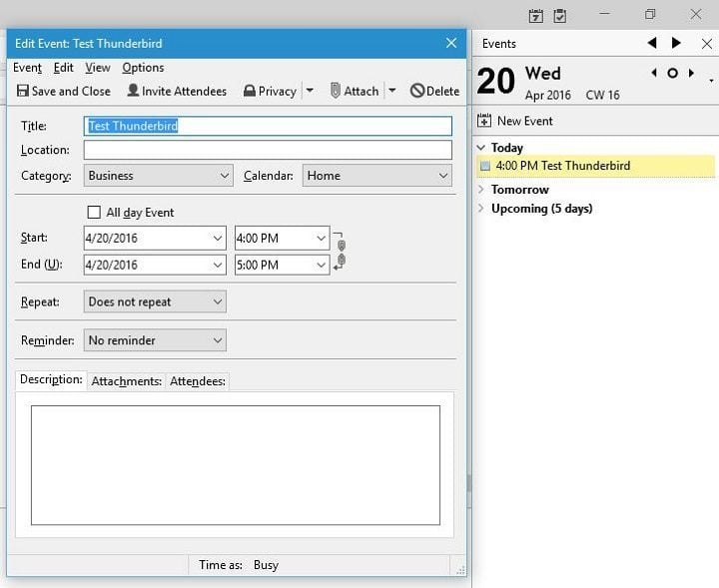The height and width of the screenshot is (588, 719).
Task: Minimize the main Thunderbird window
Action: [x=605, y=14]
